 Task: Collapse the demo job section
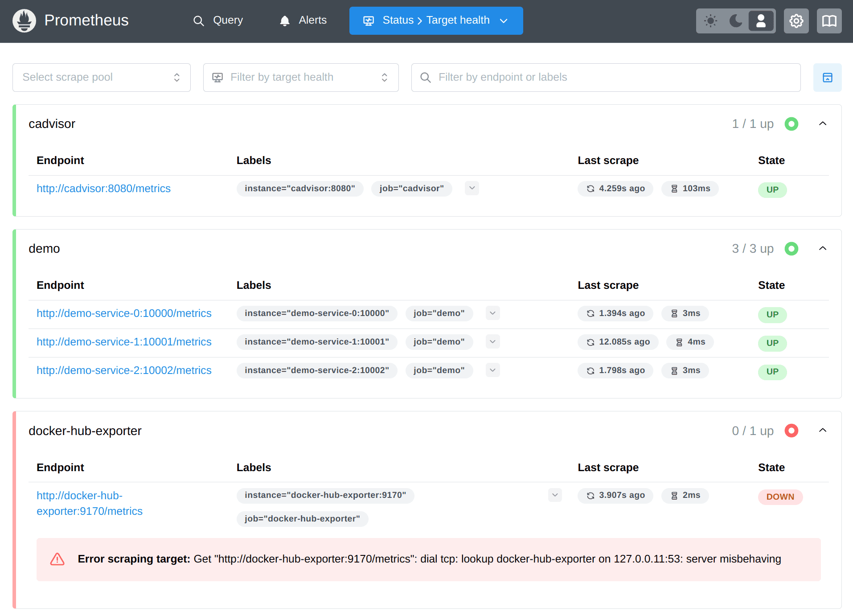tap(823, 248)
